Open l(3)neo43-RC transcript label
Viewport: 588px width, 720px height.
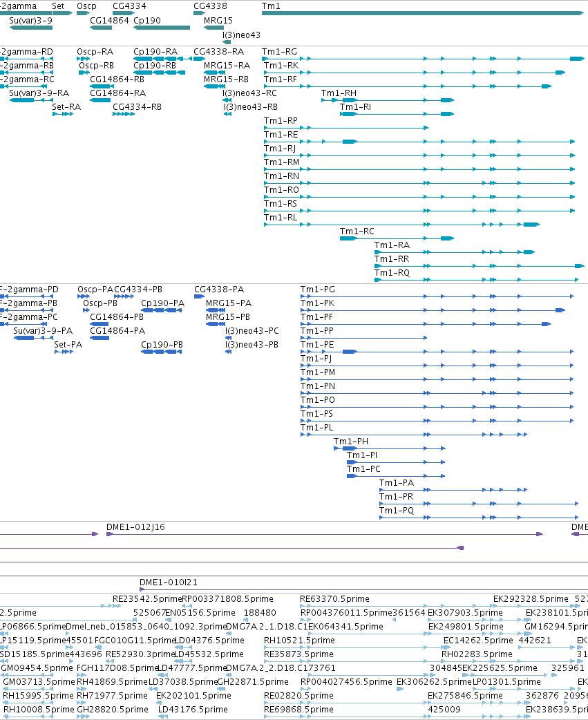[x=250, y=93]
